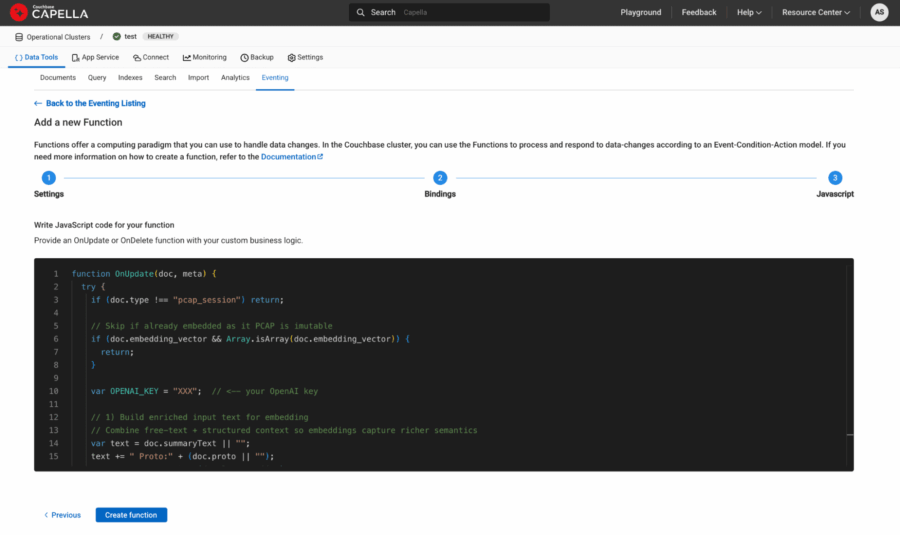The image size is (900, 535).
Task: Click line 12 Build enriched input comment
Action: pos(199,417)
